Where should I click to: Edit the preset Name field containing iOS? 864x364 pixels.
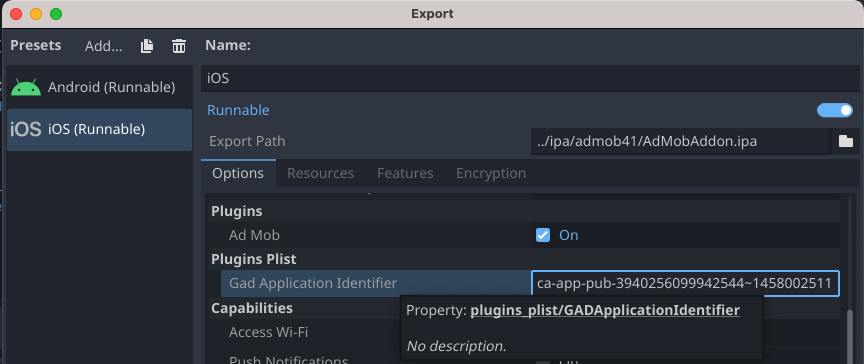[530, 78]
